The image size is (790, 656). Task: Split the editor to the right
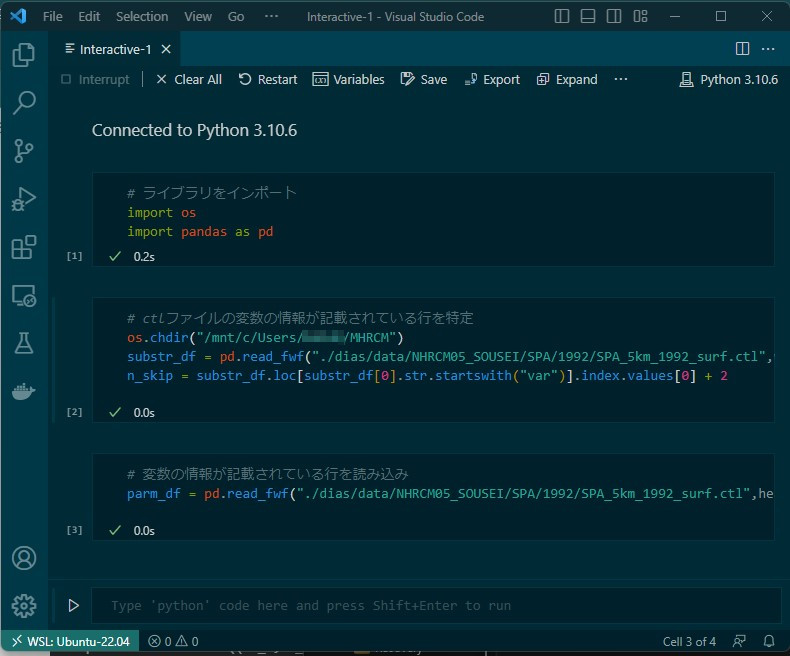click(742, 49)
